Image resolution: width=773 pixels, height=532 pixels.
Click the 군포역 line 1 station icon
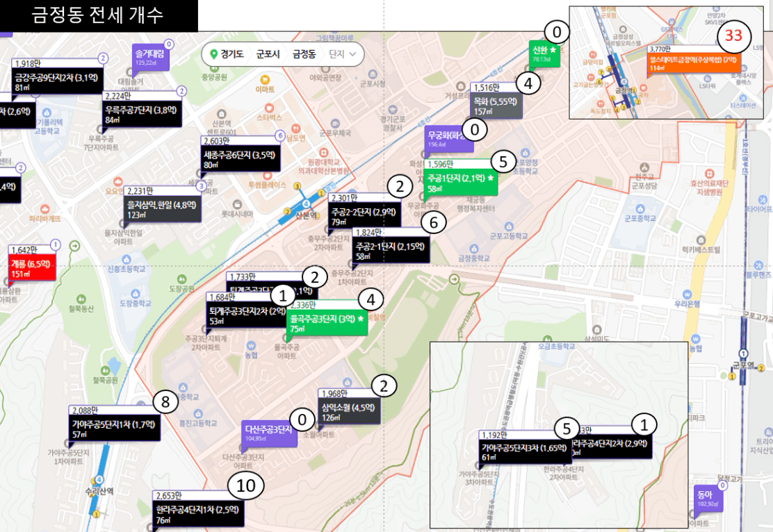(743, 354)
